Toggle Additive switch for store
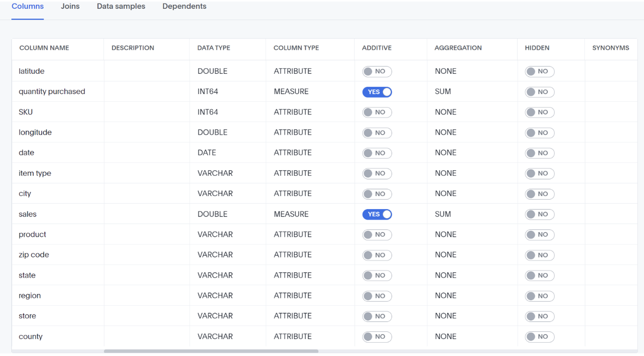Image resolution: width=644 pixels, height=356 pixels. (377, 316)
